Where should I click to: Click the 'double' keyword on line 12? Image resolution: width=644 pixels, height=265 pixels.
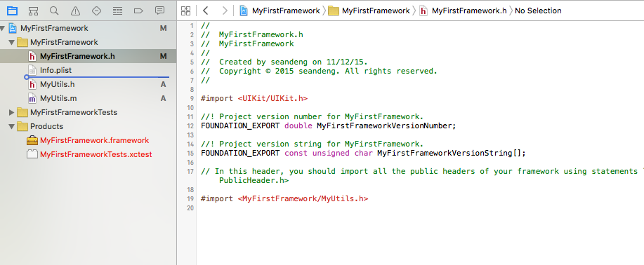tap(298, 126)
